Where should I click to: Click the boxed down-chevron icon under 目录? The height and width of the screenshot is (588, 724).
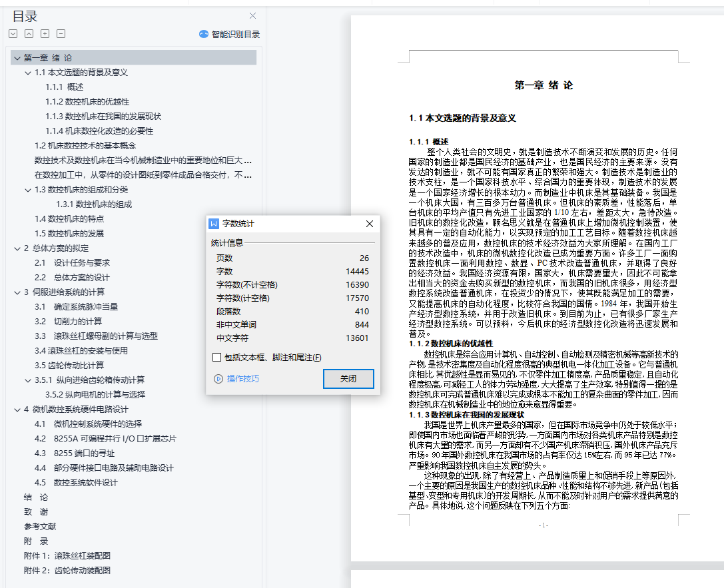pos(13,34)
